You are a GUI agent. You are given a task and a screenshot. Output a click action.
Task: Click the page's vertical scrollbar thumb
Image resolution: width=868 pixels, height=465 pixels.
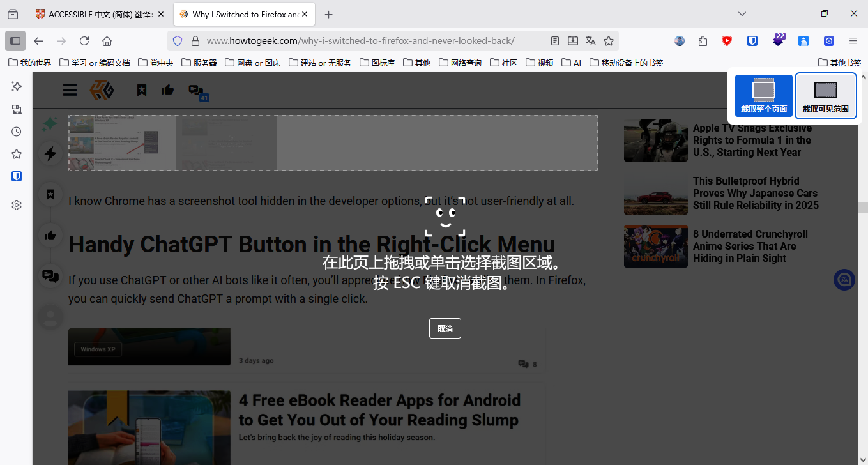point(863,208)
